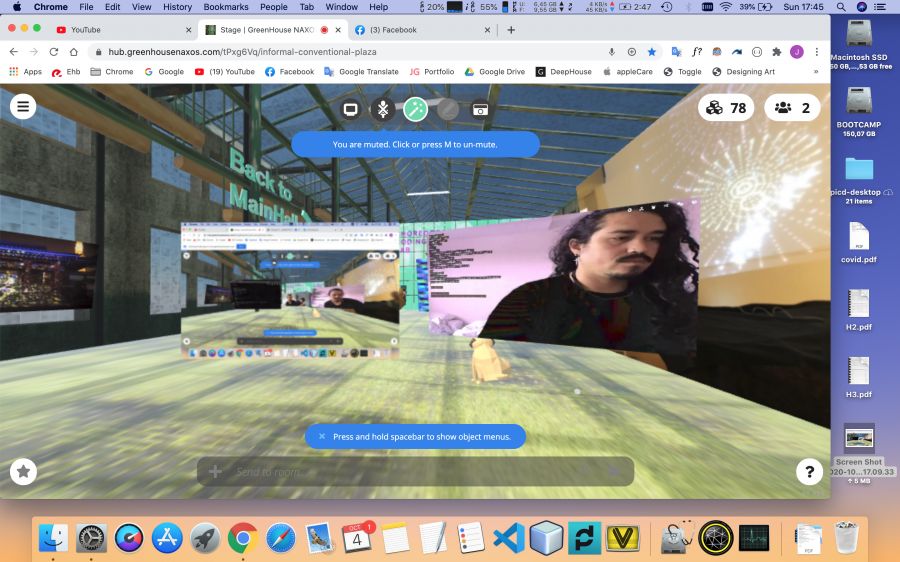This screenshot has width=900, height=562.
Task: Click the microphone permission icon in address bar
Action: (612, 52)
